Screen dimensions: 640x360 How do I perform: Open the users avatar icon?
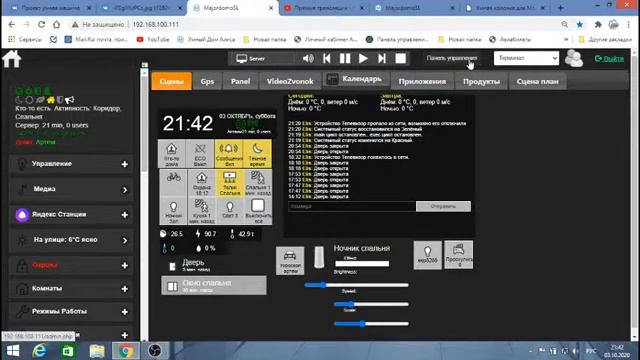573,58
